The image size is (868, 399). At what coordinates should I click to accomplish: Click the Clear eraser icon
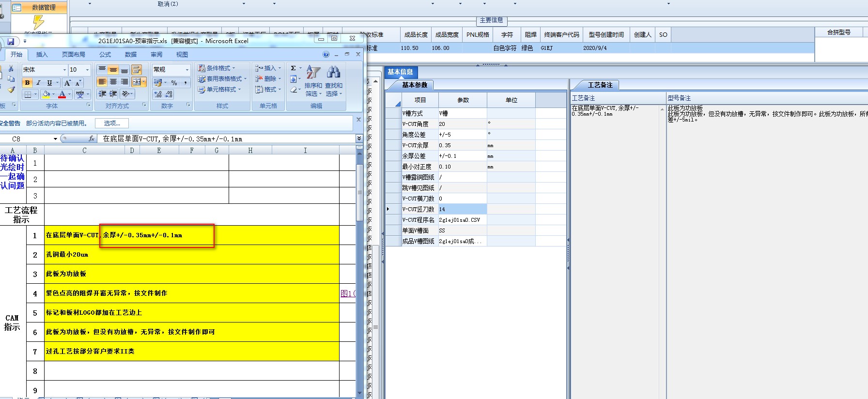tap(294, 90)
